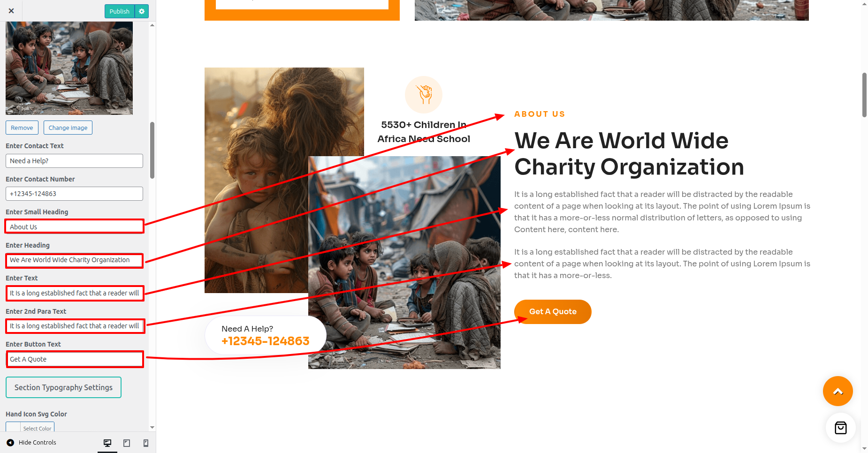Click the orange scroll-to-top arrow button
This screenshot has width=868, height=453.
tap(838, 391)
